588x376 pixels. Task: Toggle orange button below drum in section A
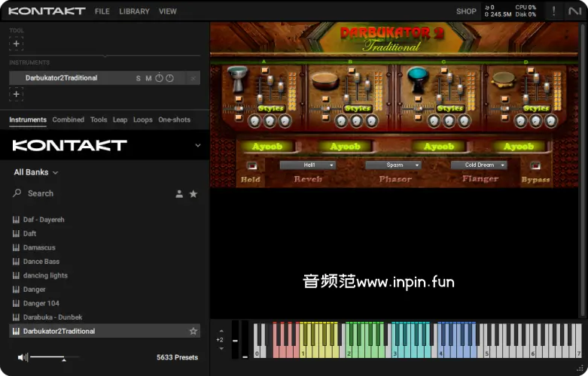[239, 99]
